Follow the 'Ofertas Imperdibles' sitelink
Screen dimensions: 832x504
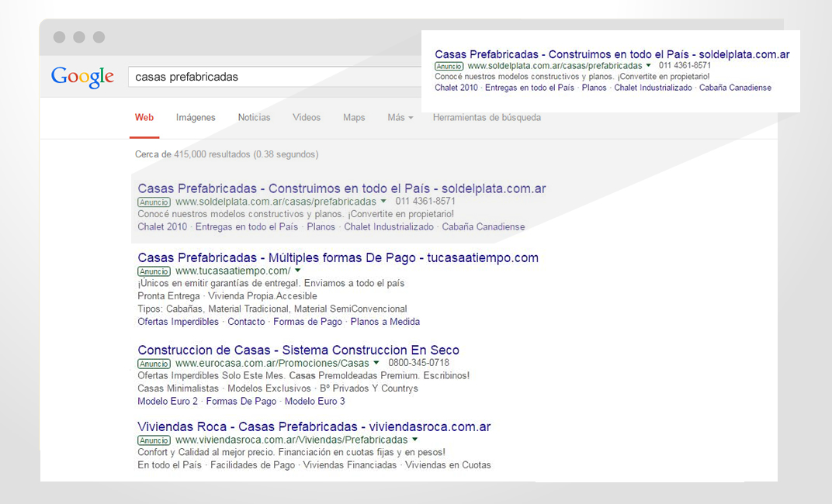179,322
